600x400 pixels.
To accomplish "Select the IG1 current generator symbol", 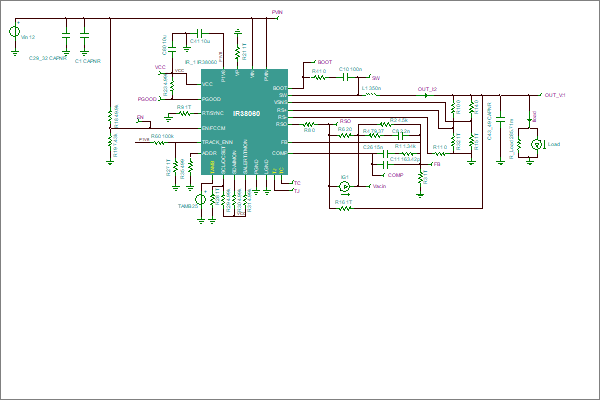I will 344,186.
